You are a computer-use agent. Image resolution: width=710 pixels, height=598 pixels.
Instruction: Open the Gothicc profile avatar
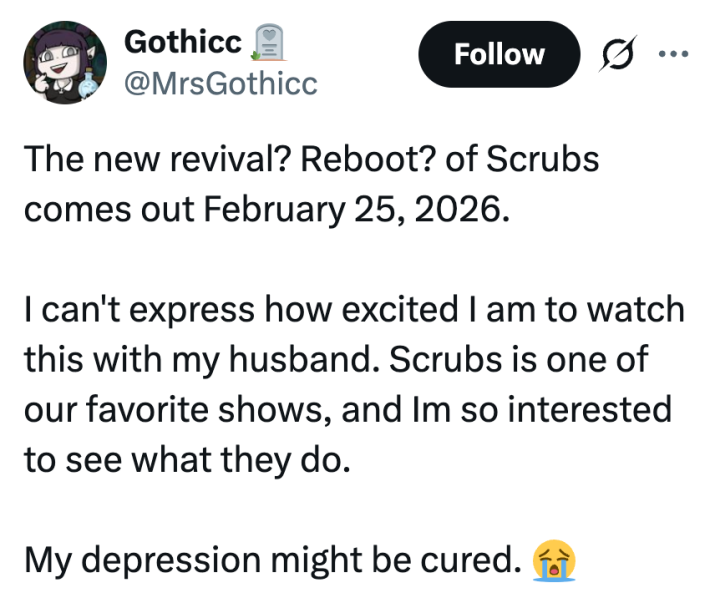[x=64, y=63]
